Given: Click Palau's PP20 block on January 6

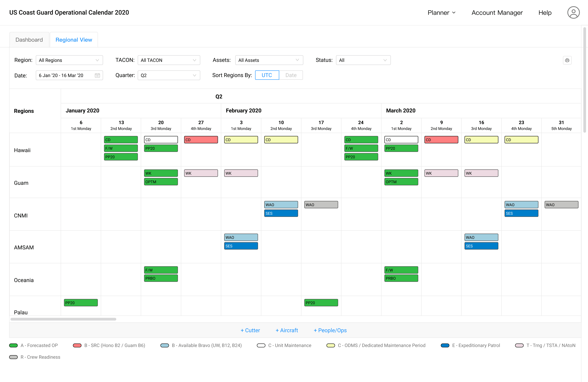Looking at the screenshot, I should pyautogui.click(x=81, y=303).
